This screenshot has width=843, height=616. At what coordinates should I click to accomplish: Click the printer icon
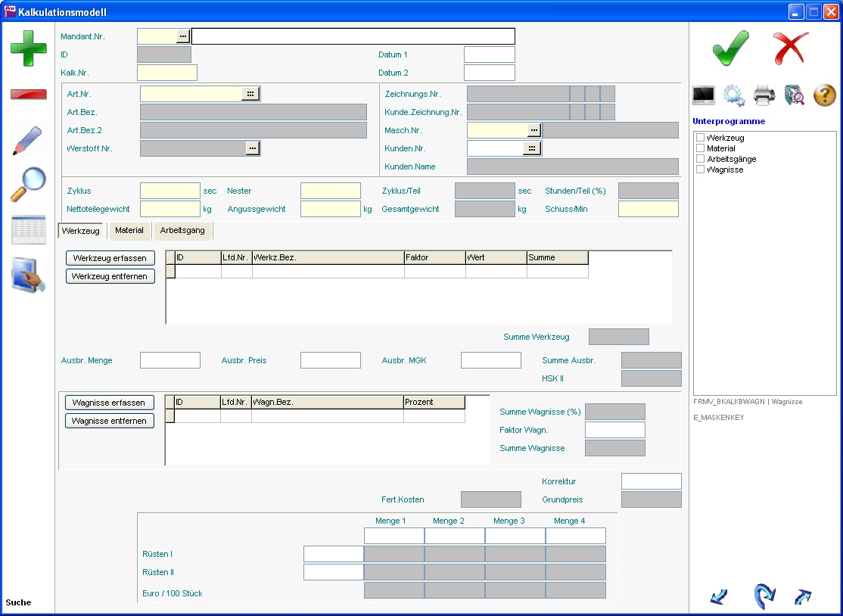click(x=764, y=95)
